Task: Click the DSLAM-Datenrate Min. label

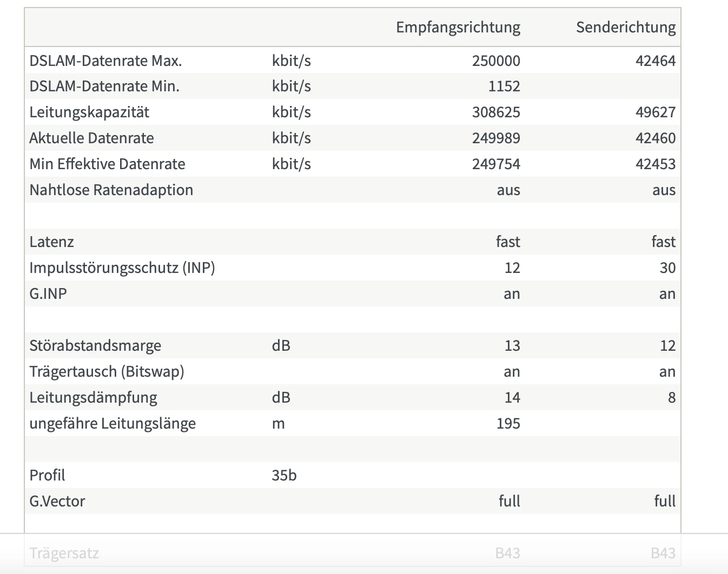Action: tap(104, 86)
